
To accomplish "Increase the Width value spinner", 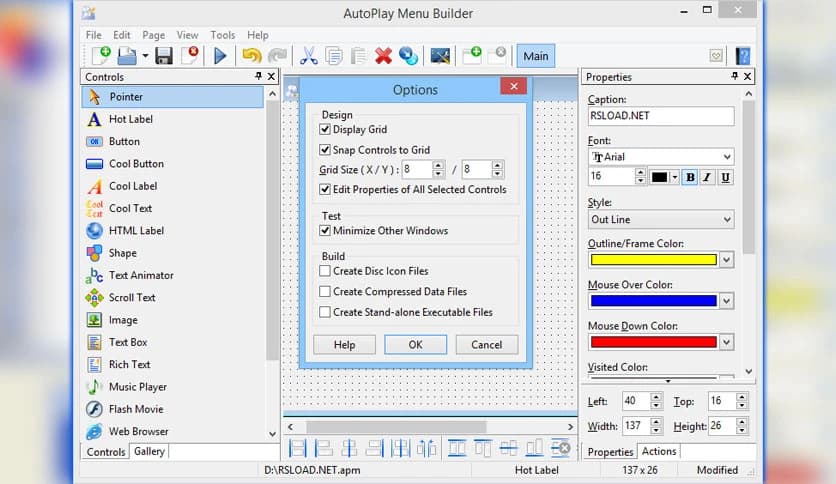I will [x=656, y=421].
